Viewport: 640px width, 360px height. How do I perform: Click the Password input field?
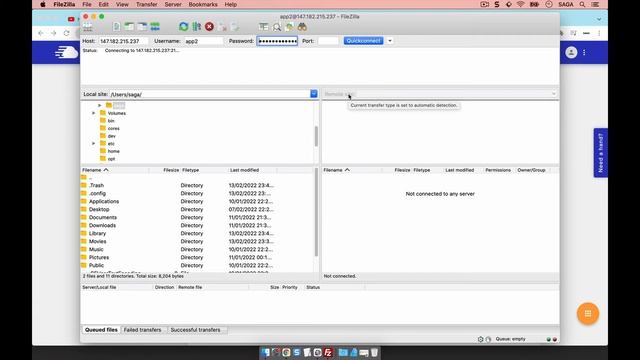coord(277,41)
